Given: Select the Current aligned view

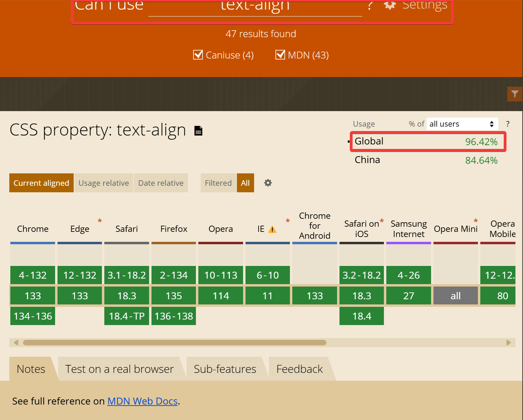Looking at the screenshot, I should (41, 183).
